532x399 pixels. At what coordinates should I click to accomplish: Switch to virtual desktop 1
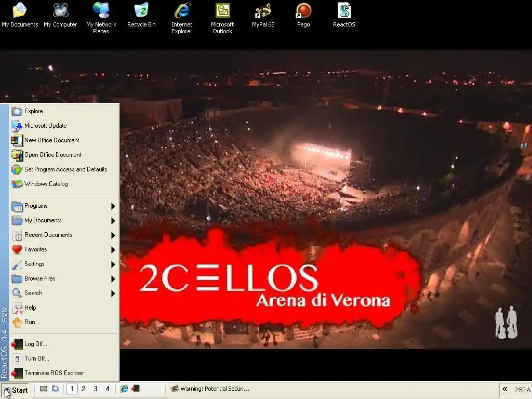pos(72,389)
